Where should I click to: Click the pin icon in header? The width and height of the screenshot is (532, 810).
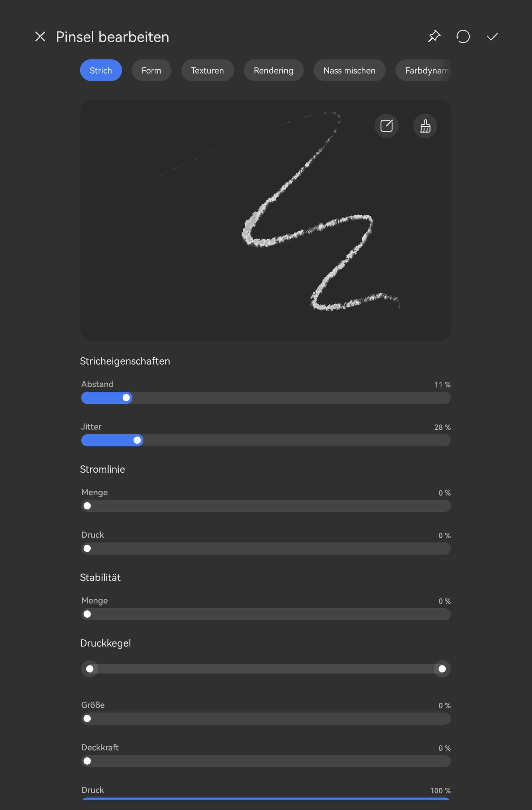coord(434,36)
